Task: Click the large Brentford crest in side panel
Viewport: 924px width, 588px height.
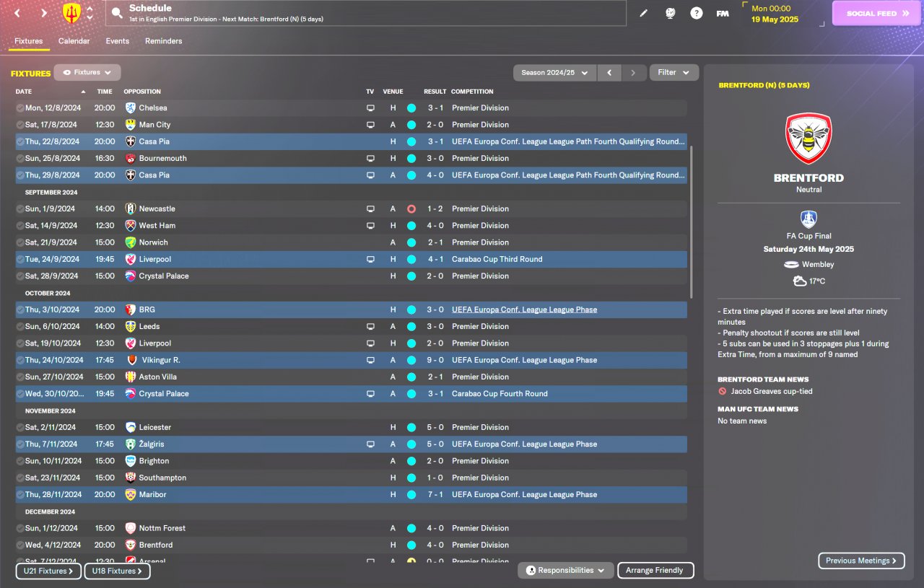Action: 808,139
